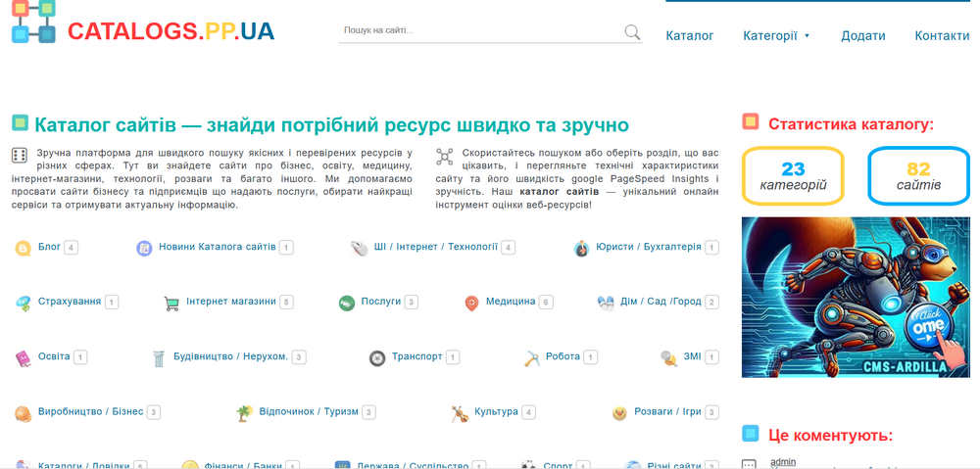Click the CATALOGS.PP.UA logo icon
980x469 pixels.
click(33, 22)
